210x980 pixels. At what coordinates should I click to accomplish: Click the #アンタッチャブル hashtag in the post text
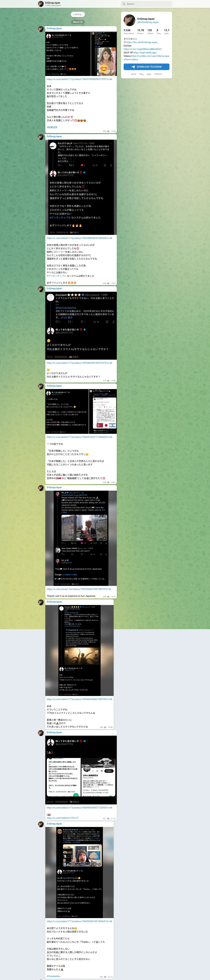56,276
